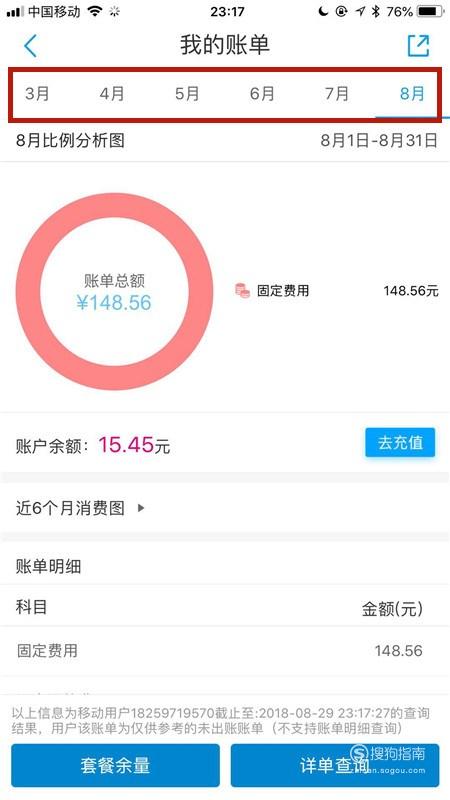Switch to the 4月 tab
This screenshot has height=800, width=450.
click(x=112, y=94)
